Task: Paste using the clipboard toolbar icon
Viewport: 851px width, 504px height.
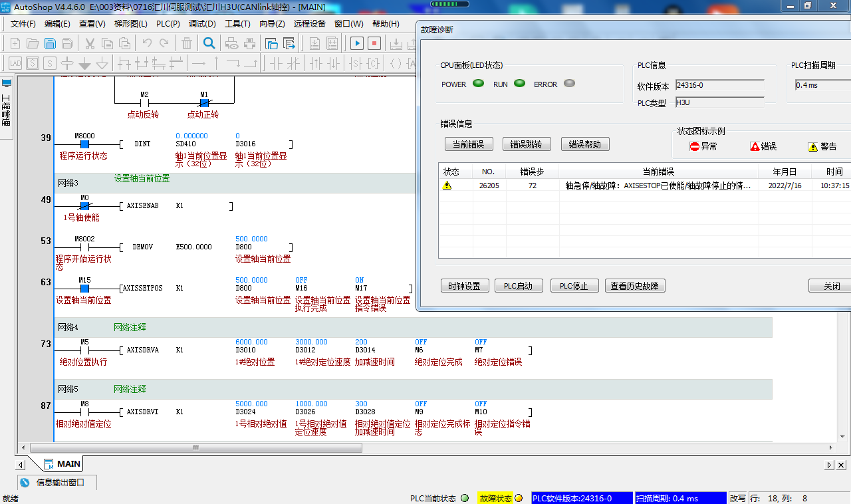Action: pos(124,44)
